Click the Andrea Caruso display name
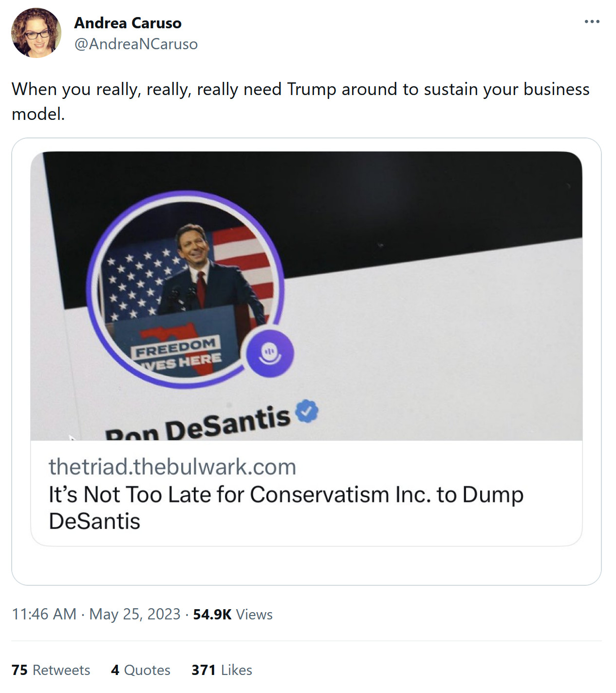This screenshot has width=616, height=693. (128, 23)
